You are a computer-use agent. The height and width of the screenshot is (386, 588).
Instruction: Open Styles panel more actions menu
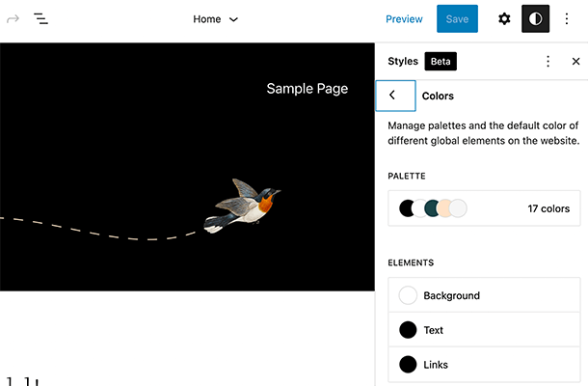click(x=548, y=61)
